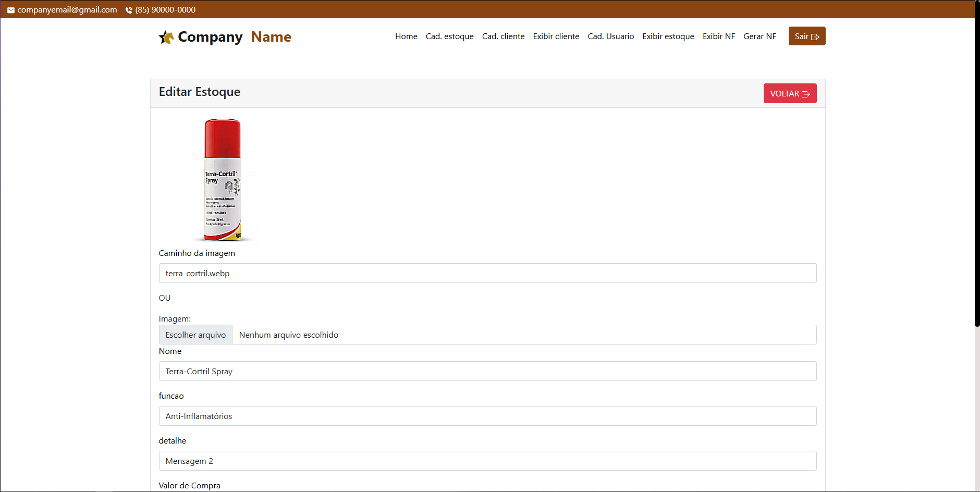Click the email envelope icon
Screen dimensions: 980x492
tap(11, 10)
